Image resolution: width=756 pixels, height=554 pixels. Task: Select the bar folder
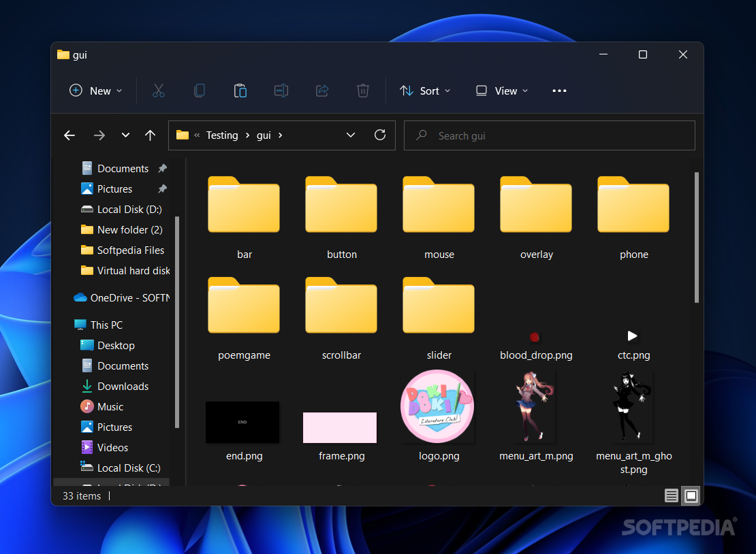click(244, 218)
